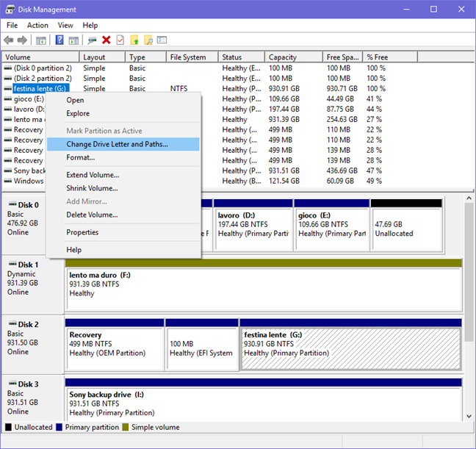Click the Properties checkmark page toolbar icon

pyautogui.click(x=120, y=40)
